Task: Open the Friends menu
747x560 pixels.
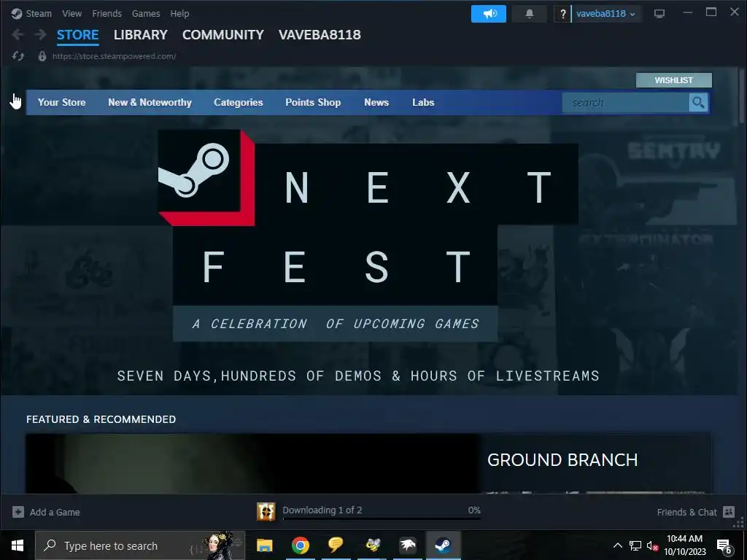Action: click(x=107, y=14)
